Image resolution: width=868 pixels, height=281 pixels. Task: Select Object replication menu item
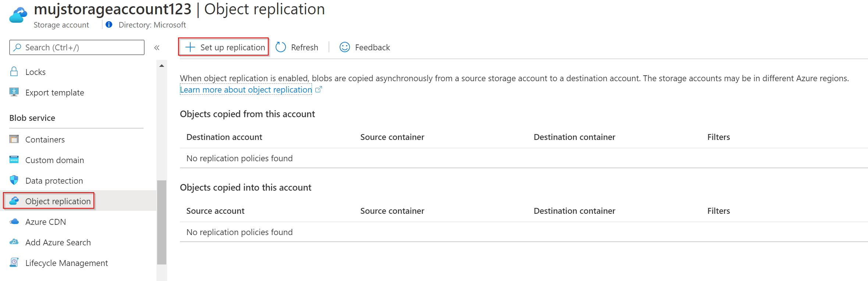(58, 201)
